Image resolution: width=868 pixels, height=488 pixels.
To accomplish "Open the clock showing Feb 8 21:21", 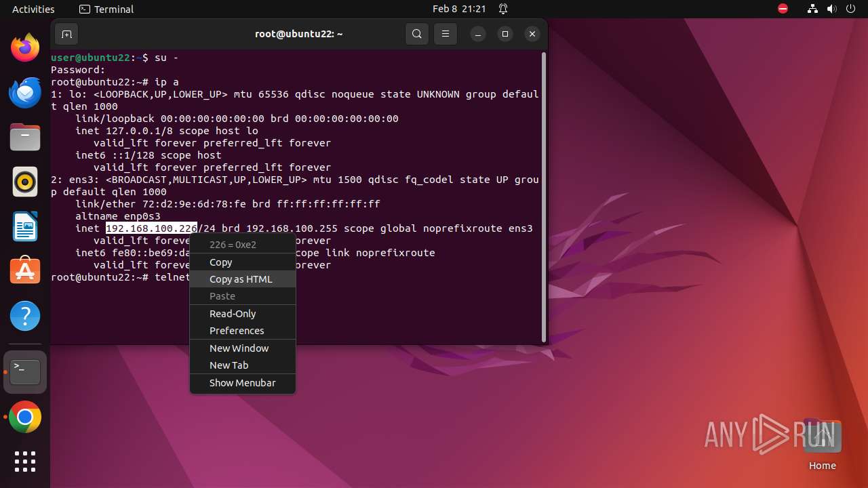I will (459, 9).
